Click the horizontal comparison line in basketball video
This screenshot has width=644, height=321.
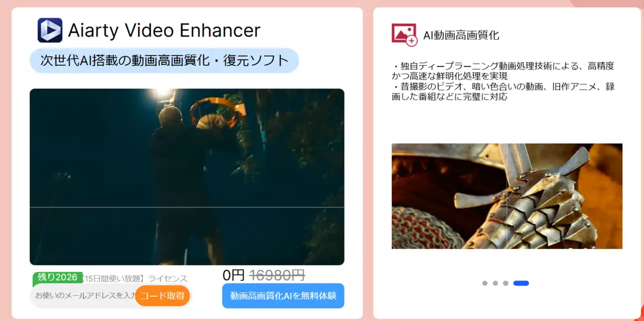click(x=187, y=207)
